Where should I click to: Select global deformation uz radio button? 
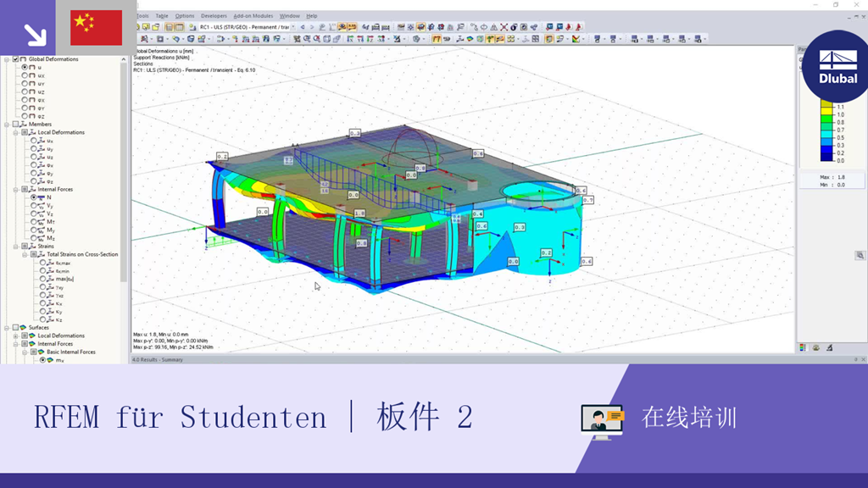click(x=25, y=91)
